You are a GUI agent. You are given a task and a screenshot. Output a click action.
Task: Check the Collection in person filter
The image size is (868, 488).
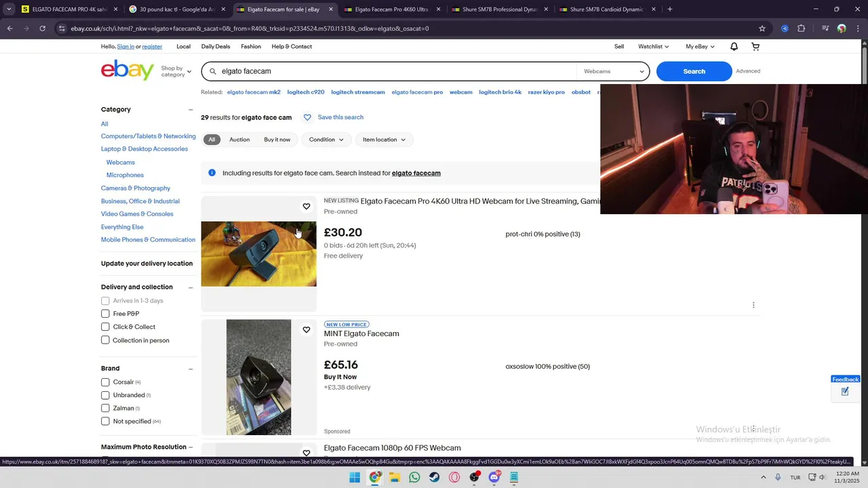[105, 340]
